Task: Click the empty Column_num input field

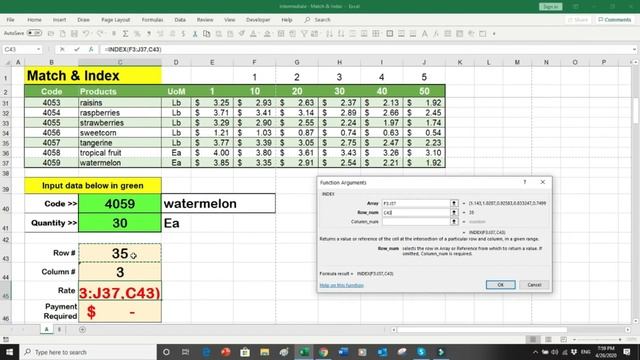Action: tap(416, 222)
